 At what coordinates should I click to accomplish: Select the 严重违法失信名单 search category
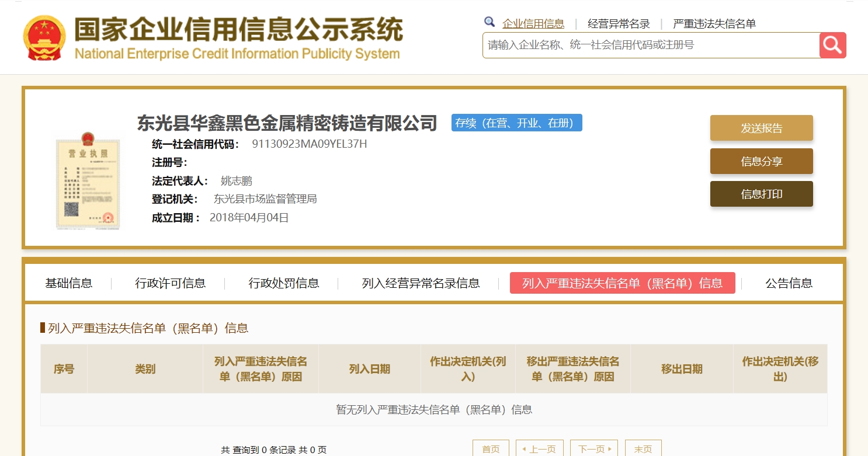point(714,24)
